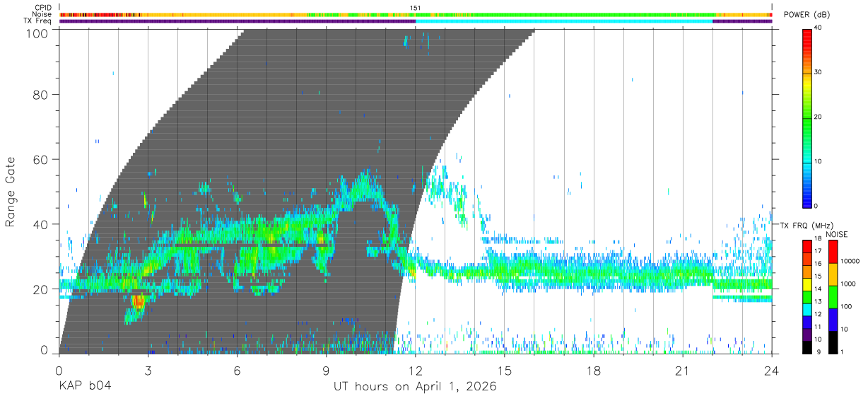Screen dimensions: 868x401
Task: Click the 15 hour tick label
Action: tap(504, 370)
